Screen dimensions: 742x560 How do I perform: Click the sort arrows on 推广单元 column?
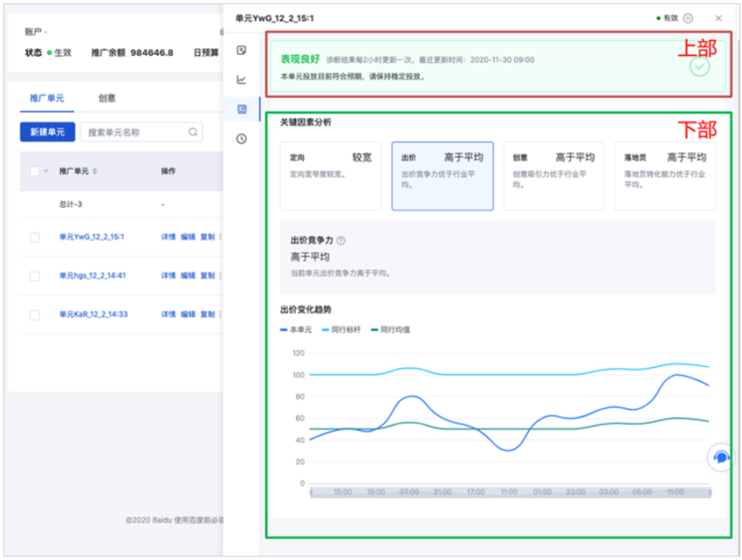[x=96, y=171]
